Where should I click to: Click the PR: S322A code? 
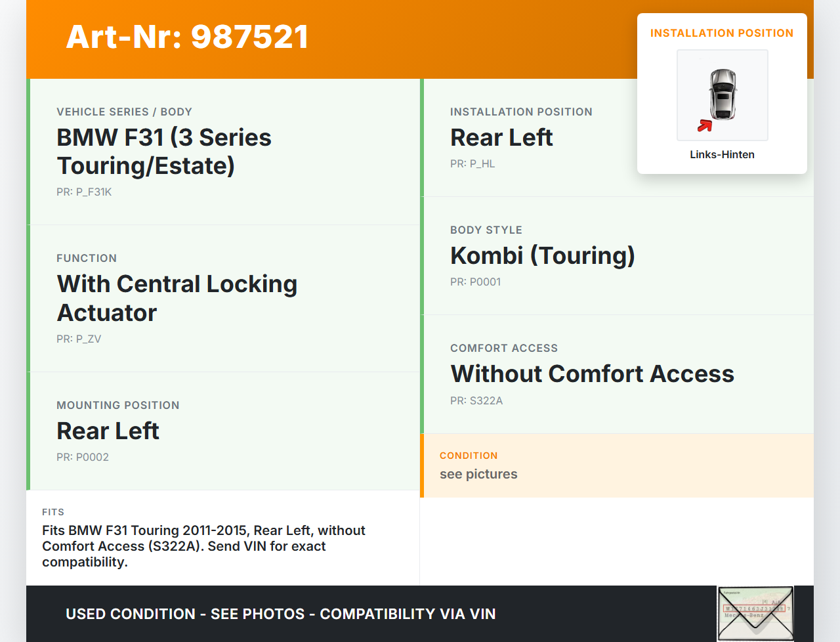[476, 401]
